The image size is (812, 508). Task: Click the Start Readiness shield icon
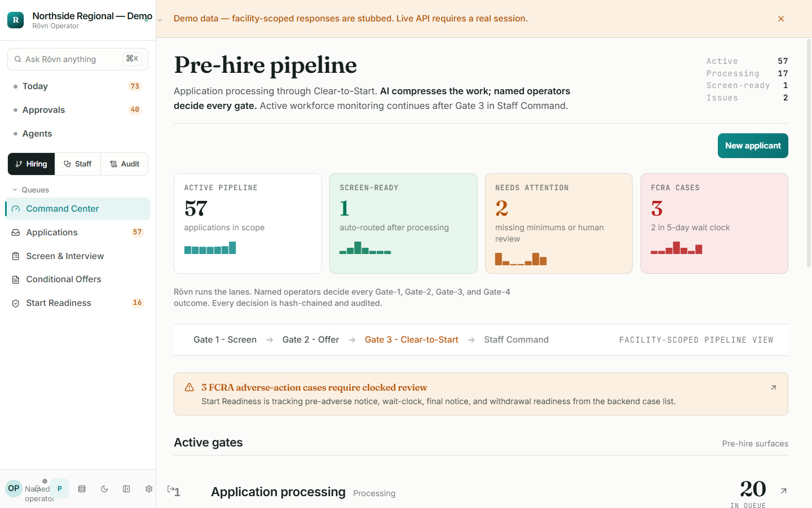[16, 303]
